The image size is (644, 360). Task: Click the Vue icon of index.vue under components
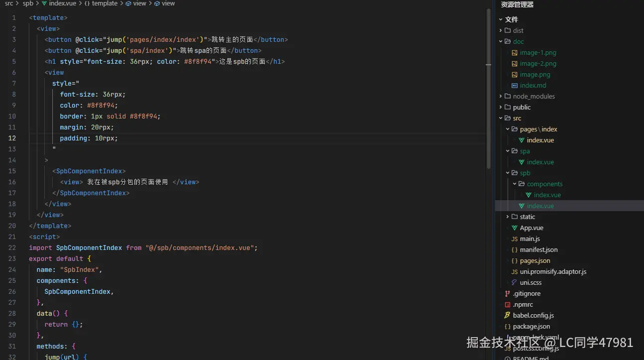pyautogui.click(x=529, y=195)
